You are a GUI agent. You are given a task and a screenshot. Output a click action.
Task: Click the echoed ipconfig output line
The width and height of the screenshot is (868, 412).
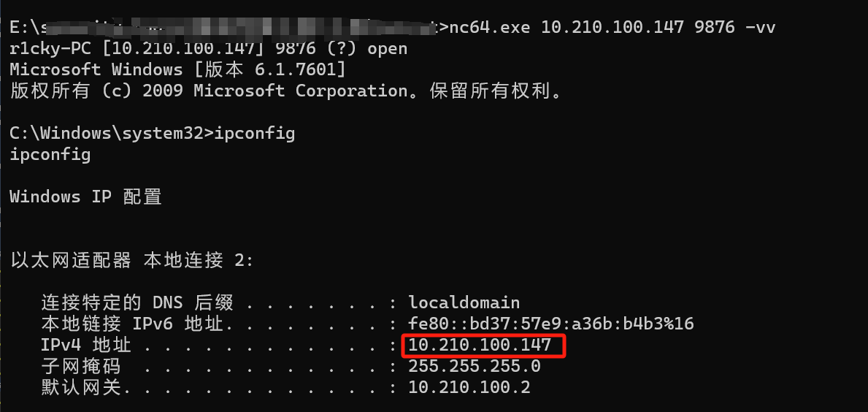click(50, 155)
